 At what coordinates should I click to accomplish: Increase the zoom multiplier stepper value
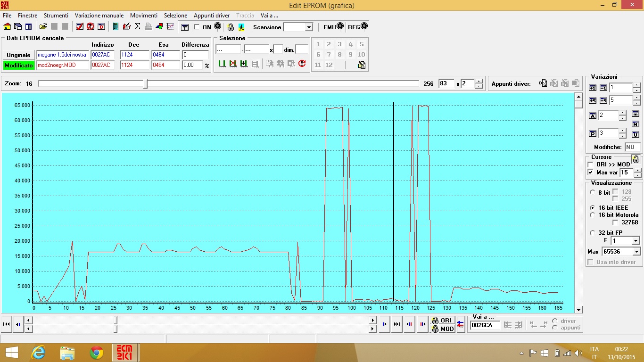479,81
